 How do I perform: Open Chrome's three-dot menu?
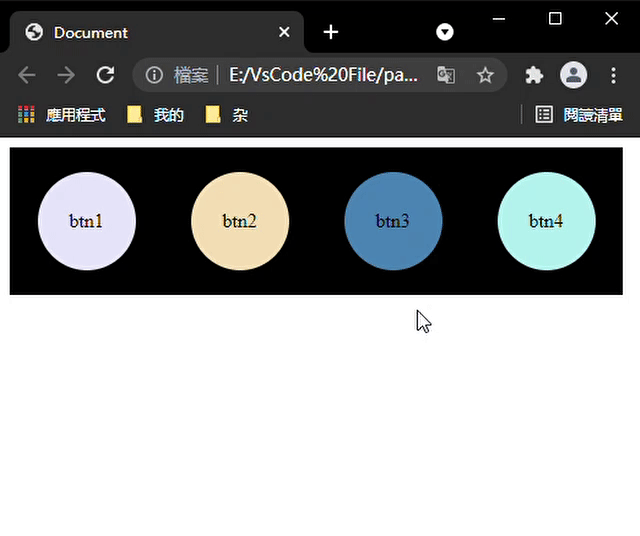[x=613, y=76]
